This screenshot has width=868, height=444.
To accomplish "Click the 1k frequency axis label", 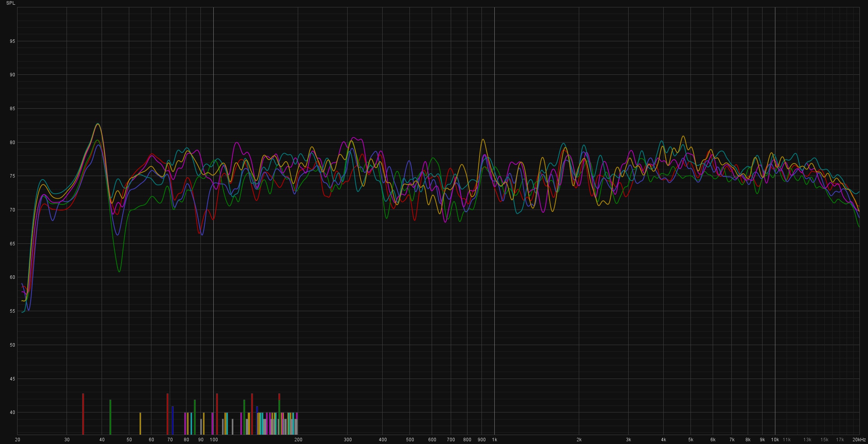I will [x=494, y=440].
